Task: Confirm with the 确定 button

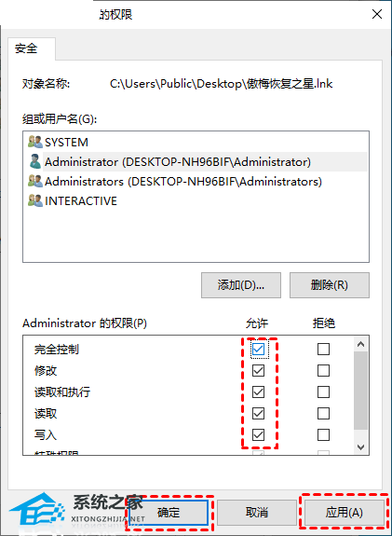Action: 169,513
